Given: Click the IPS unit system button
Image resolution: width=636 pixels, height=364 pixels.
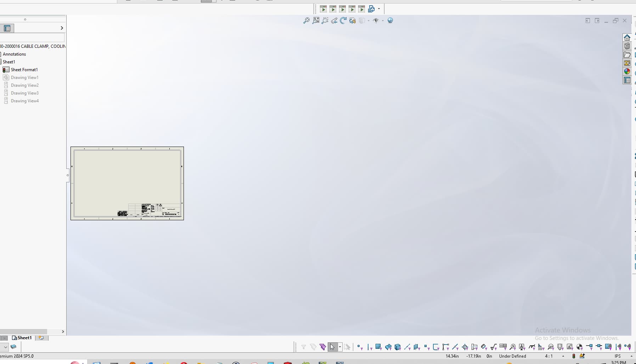Looking at the screenshot, I should (618, 356).
